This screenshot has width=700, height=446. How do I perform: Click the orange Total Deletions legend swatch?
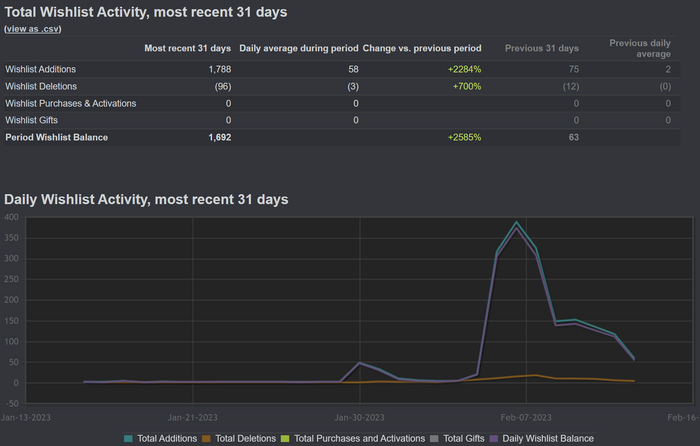(x=206, y=438)
